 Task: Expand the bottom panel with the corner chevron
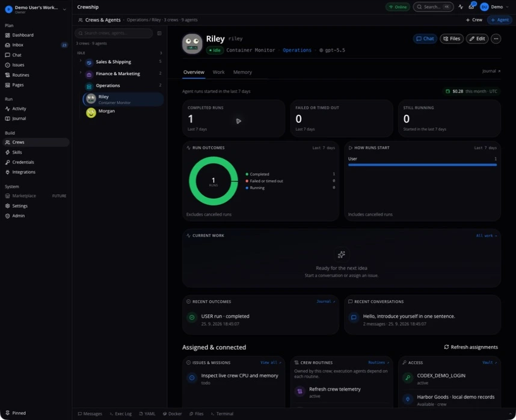pos(510,414)
